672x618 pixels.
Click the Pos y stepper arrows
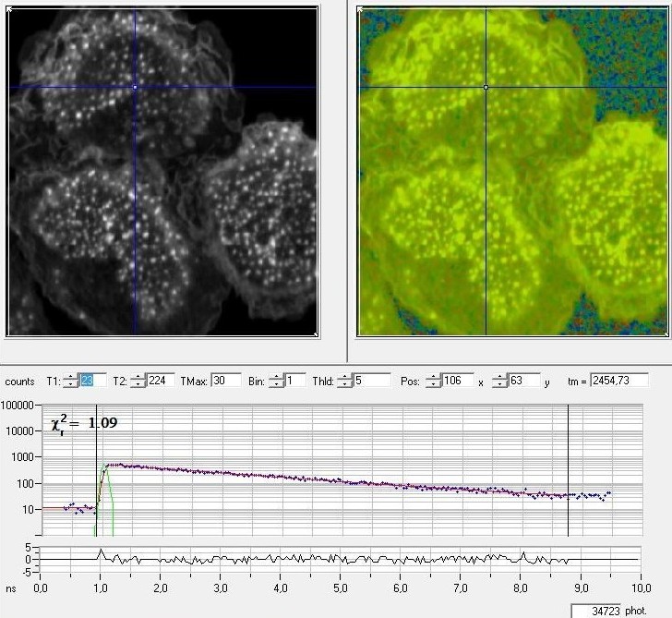[499, 381]
